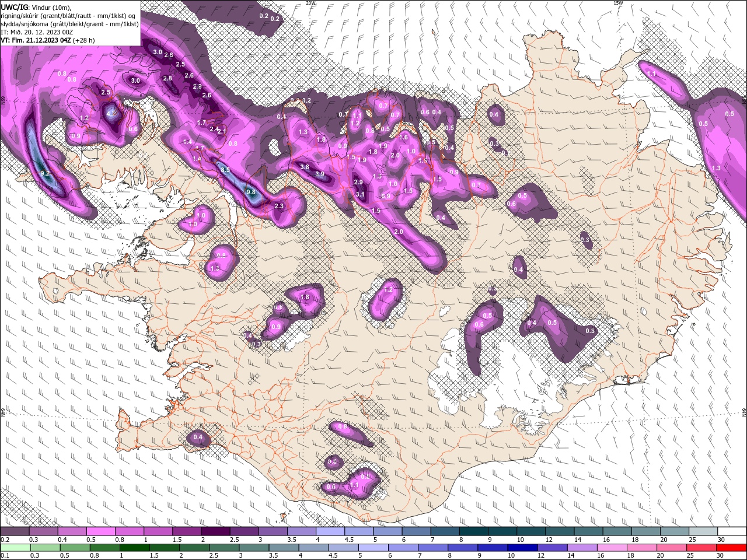Pick the dull purple 0.2–0.3 swatch, upper scale

15,531
